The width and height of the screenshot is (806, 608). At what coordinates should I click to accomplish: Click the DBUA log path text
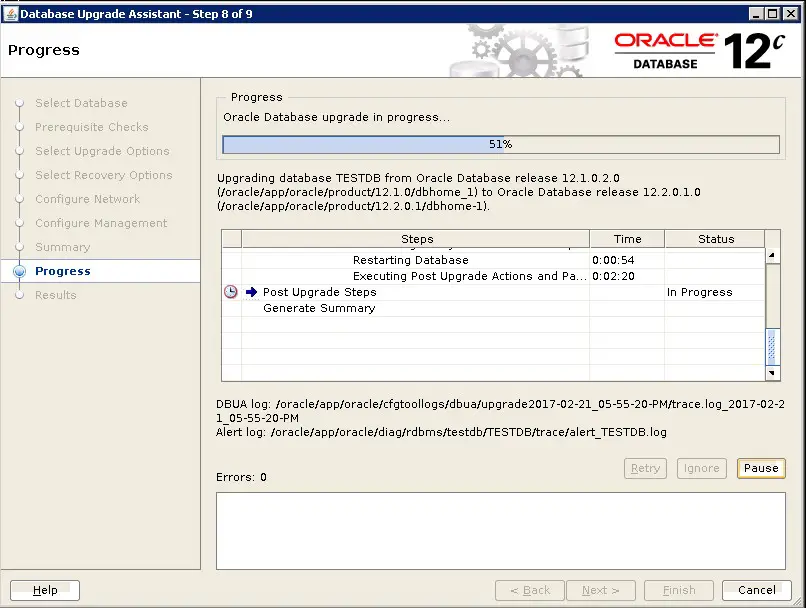click(x=500, y=411)
